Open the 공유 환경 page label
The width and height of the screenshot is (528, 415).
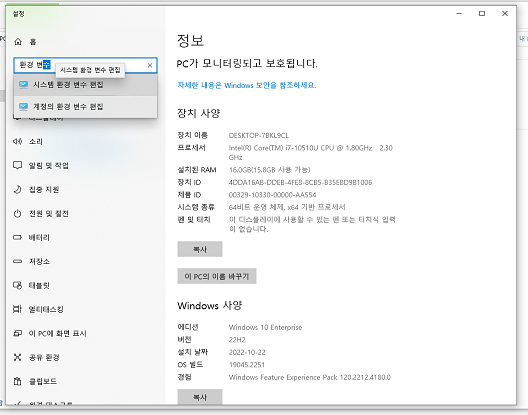tap(44, 357)
